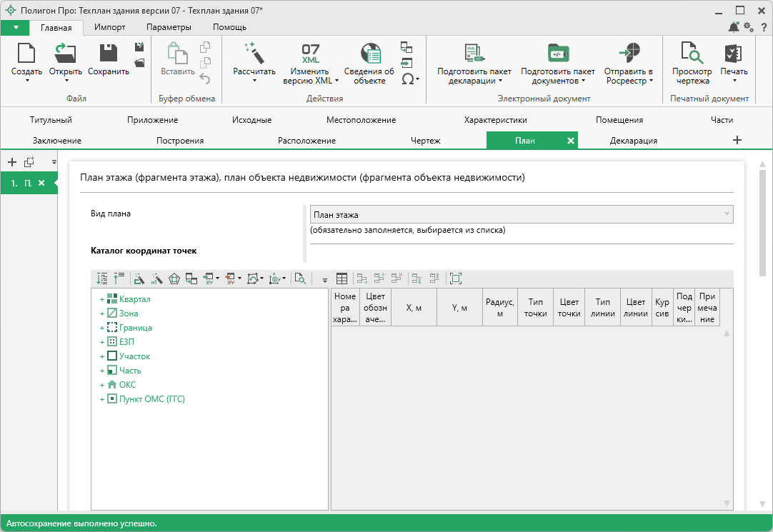Screen dimensions: 773x532
Task: Click the table view icon in coordinates toolbar
Action: tap(342, 278)
